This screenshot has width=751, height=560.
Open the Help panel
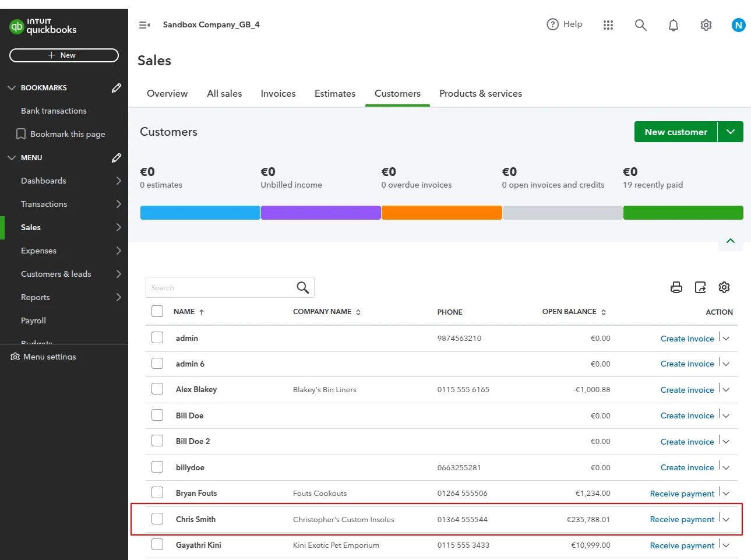click(565, 24)
